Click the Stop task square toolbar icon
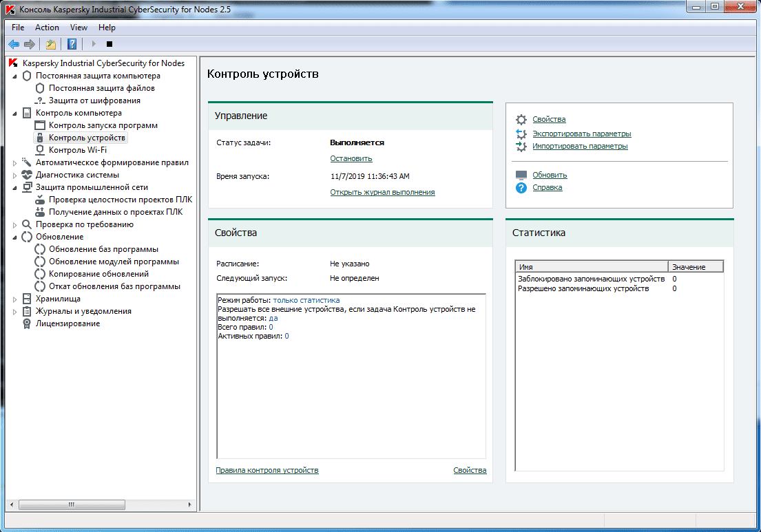 (110, 44)
